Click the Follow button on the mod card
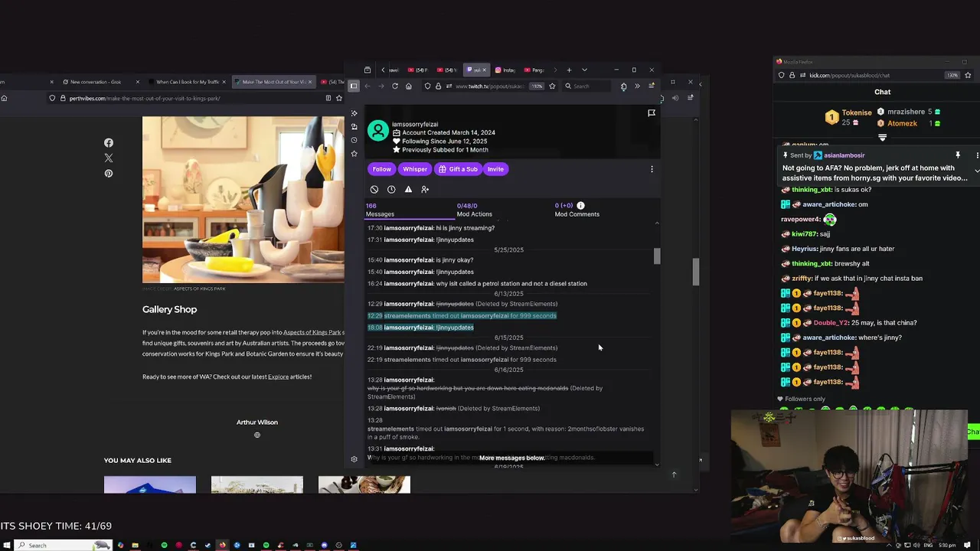980x551 pixels. pos(381,169)
